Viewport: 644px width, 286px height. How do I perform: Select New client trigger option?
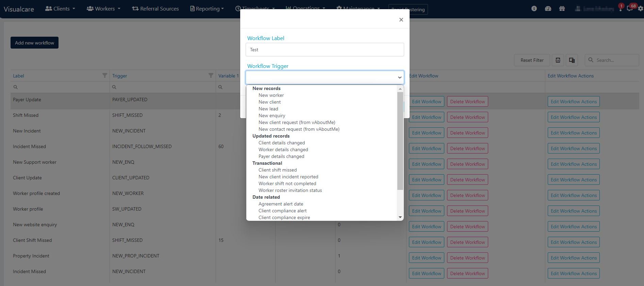pyautogui.click(x=269, y=102)
